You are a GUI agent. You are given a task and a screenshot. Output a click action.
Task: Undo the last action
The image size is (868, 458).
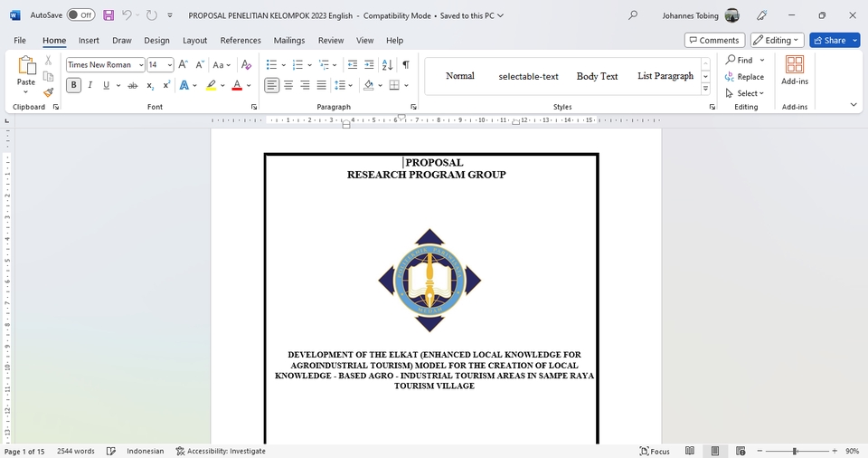click(x=127, y=15)
